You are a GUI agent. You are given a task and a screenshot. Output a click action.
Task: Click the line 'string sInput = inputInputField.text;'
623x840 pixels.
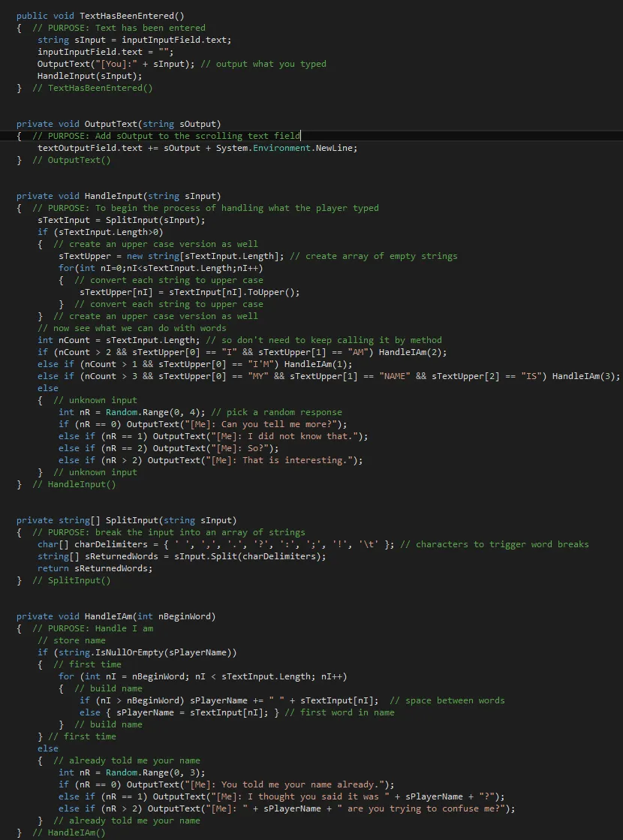coord(134,40)
